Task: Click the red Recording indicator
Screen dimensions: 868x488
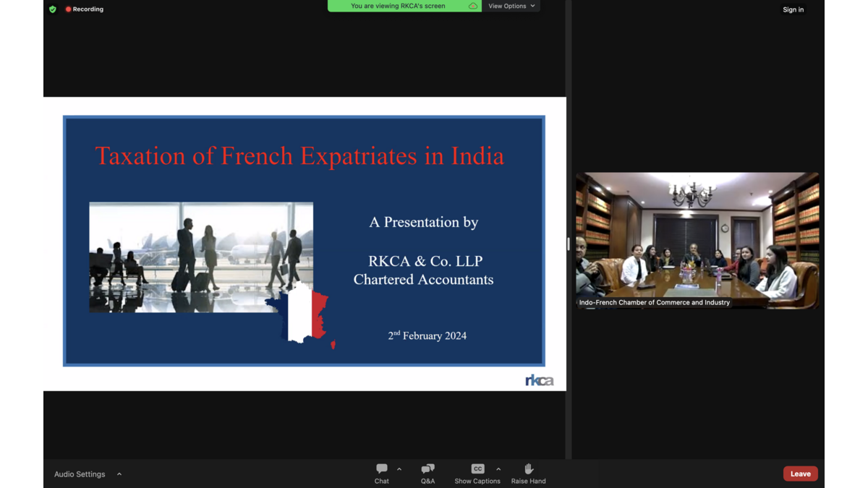Action: [x=85, y=9]
